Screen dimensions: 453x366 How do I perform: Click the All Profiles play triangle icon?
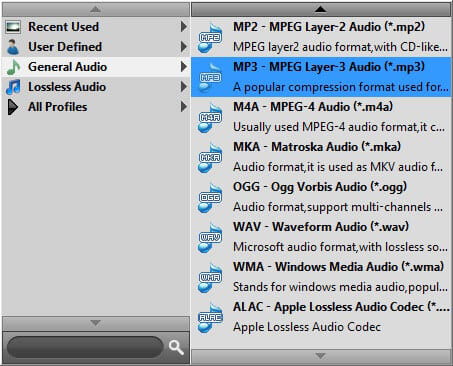click(13, 107)
